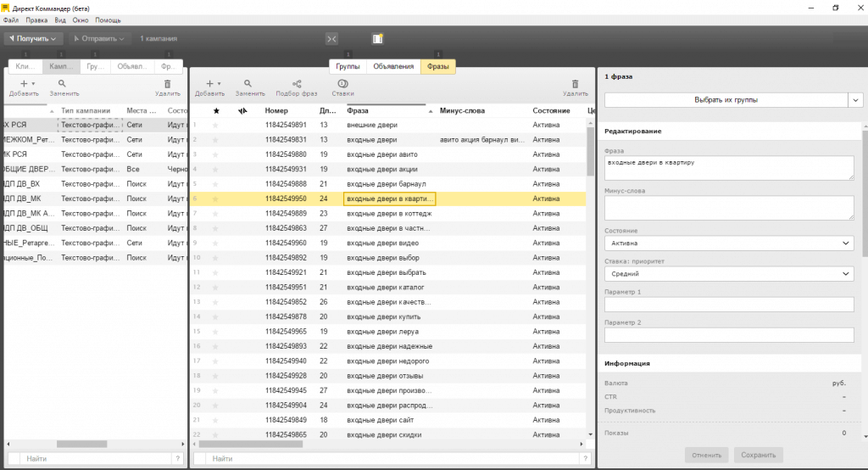Screen dimensions: 868x470
Task: Click Replace magnifier icon in the phrases panel
Action: [248, 85]
